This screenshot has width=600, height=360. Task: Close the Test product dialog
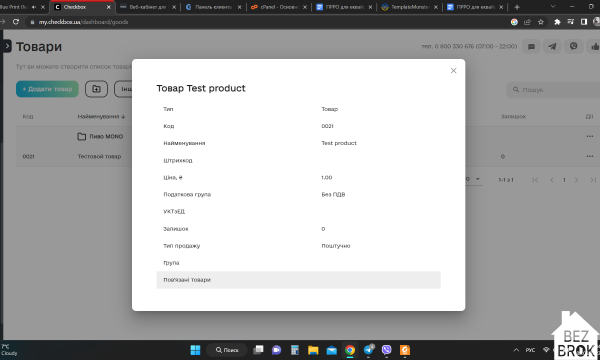(x=453, y=70)
